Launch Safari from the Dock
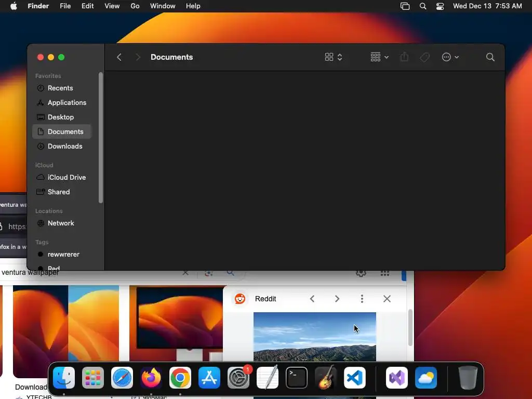This screenshot has height=399, width=532. click(122, 378)
